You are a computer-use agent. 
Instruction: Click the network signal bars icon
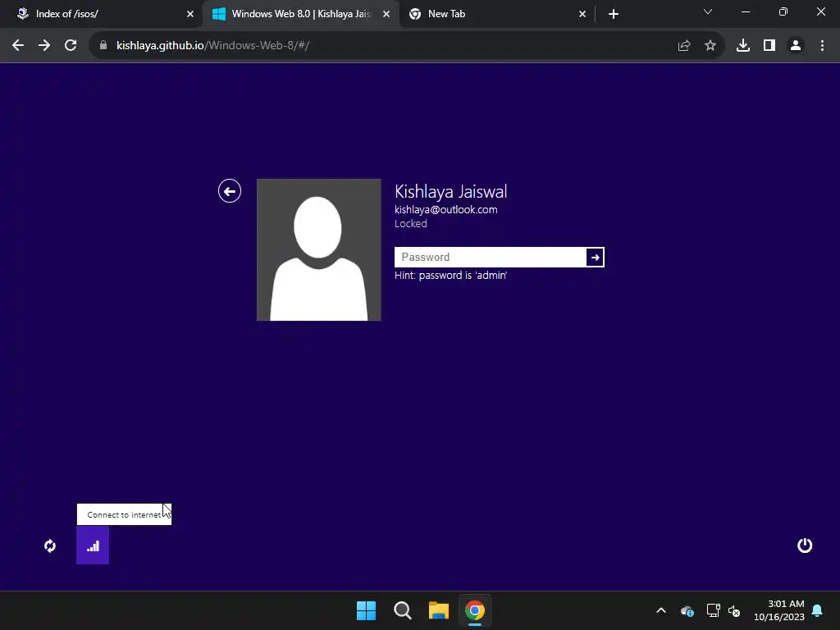93,546
